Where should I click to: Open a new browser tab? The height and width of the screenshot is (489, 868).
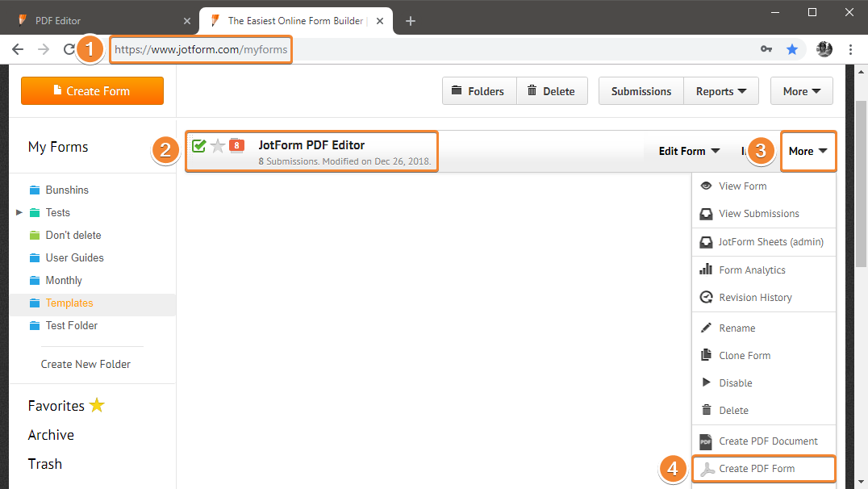[x=410, y=21]
